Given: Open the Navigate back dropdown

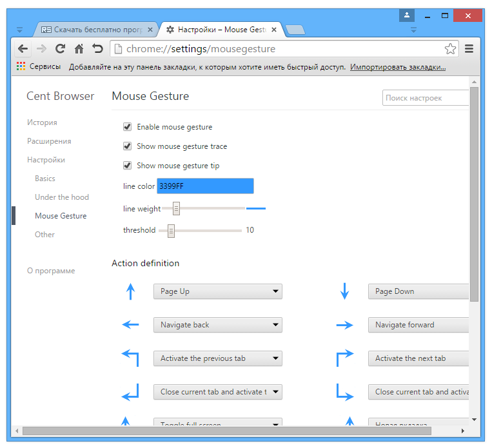Looking at the screenshot, I should coord(218,325).
